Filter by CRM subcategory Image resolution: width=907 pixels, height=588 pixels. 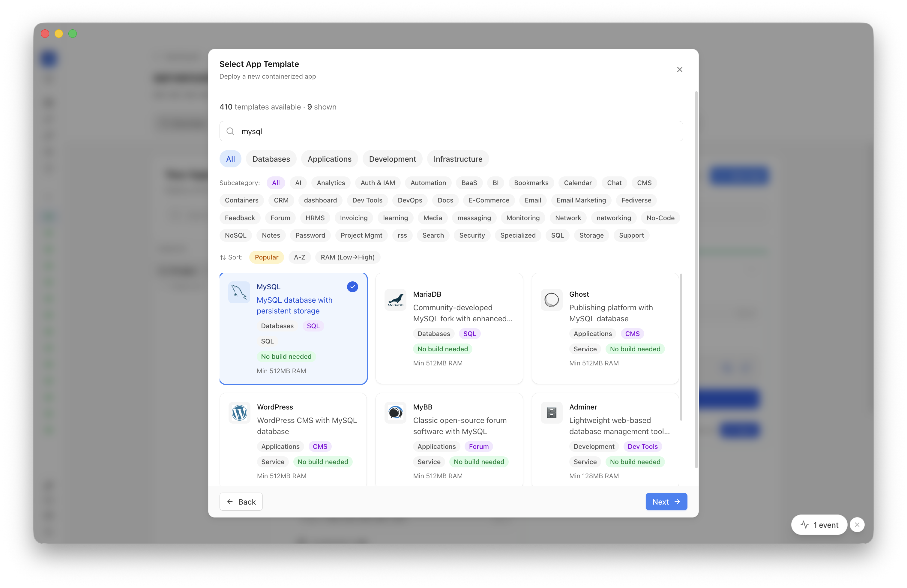281,200
